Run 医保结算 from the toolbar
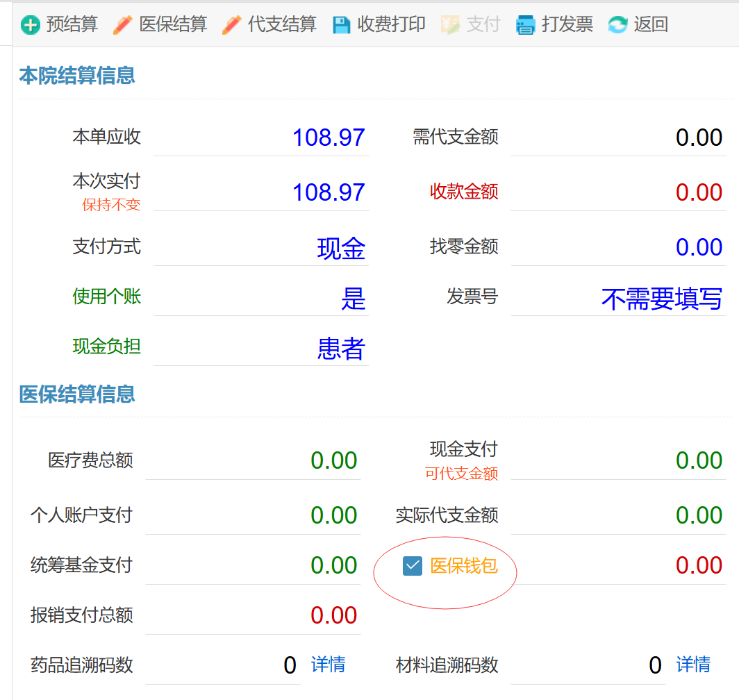This screenshot has width=739, height=700. coord(173,24)
